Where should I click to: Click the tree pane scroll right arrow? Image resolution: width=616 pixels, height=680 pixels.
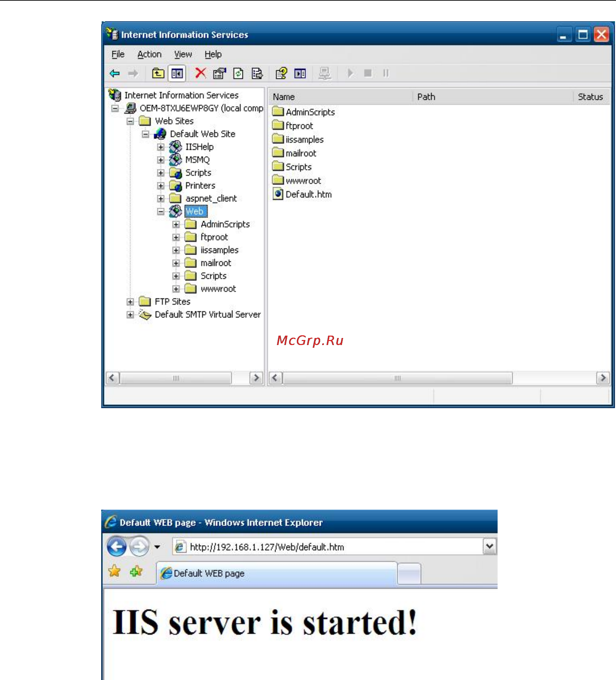(256, 378)
